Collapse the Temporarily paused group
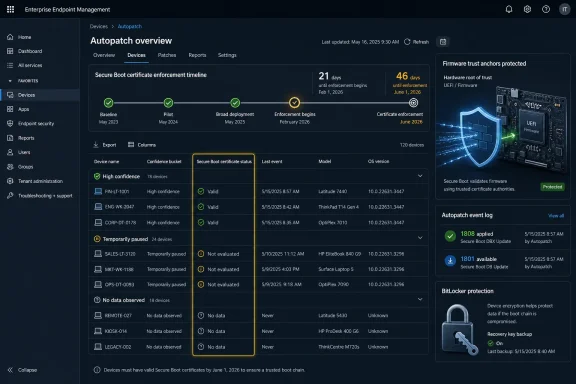Image resolution: width=576 pixels, height=384 pixels. point(420,238)
